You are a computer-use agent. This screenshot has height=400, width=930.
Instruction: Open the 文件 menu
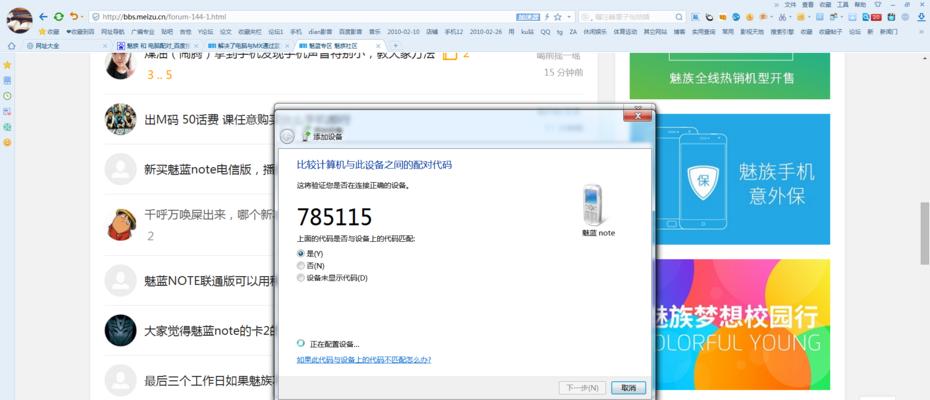pos(790,4)
